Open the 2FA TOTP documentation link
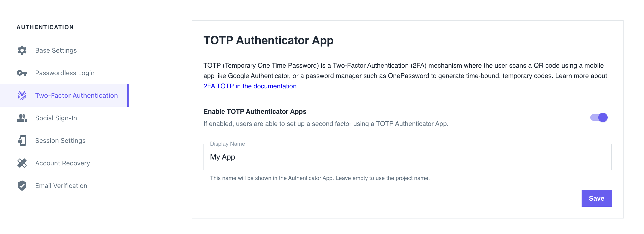Screen dimensions: 644x234 click(x=250, y=86)
